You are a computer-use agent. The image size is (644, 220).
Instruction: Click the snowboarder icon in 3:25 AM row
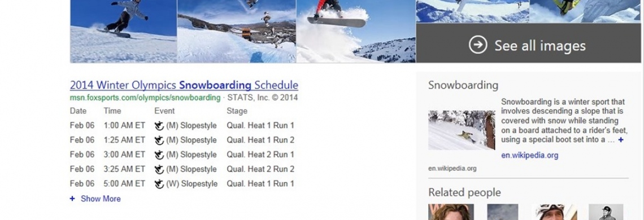(159, 170)
